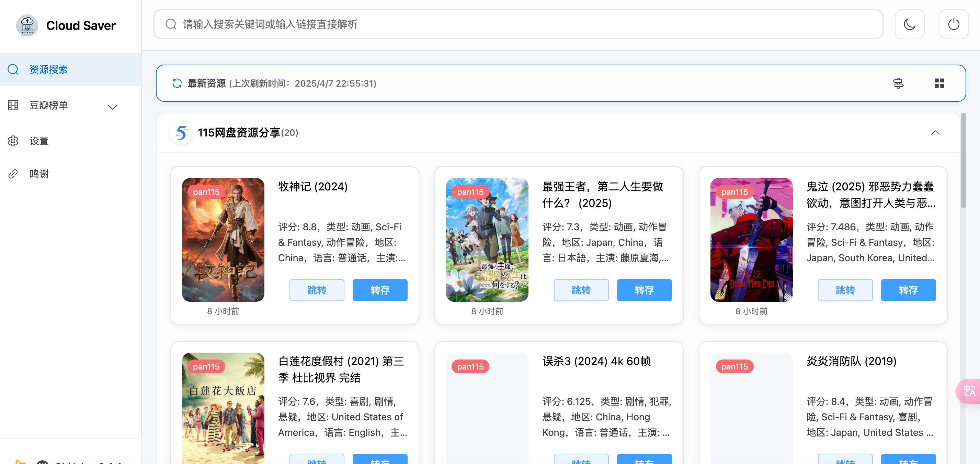The width and height of the screenshot is (980, 464).
Task: Click the vertical scrollbar of resource list
Action: click(x=963, y=160)
